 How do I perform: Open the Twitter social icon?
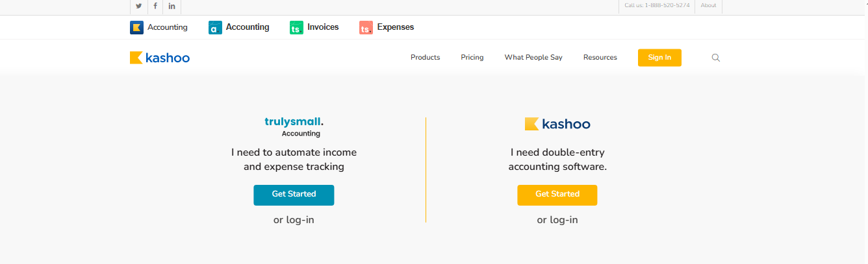138,6
